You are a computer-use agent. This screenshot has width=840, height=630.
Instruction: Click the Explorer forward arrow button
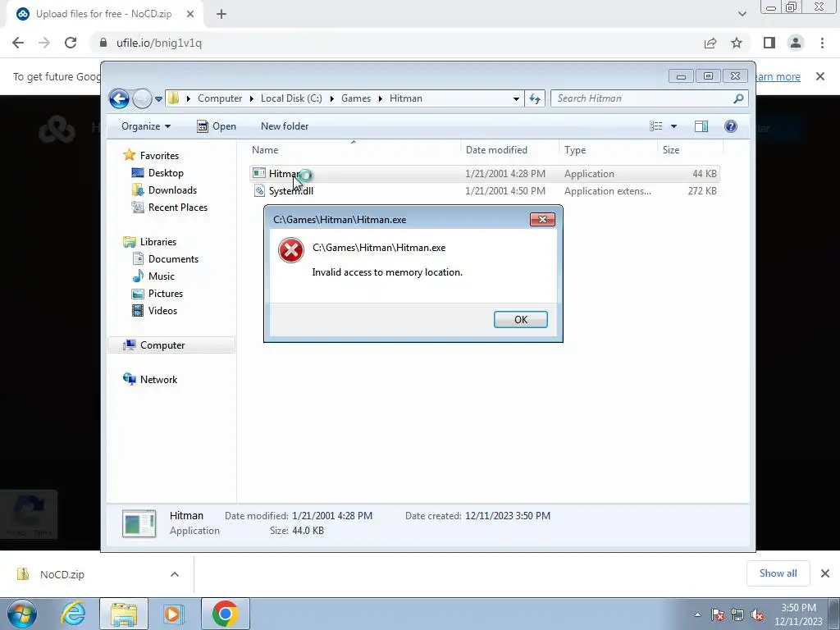142,98
